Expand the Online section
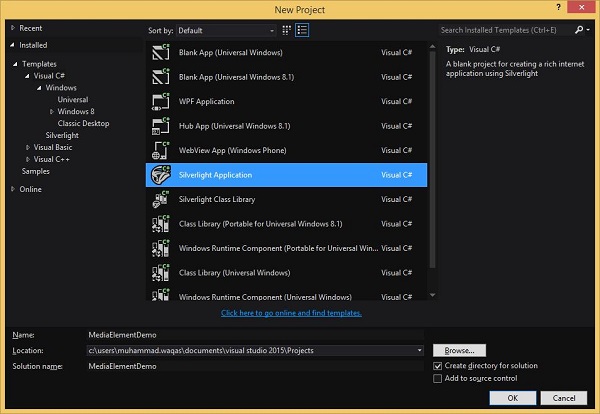This screenshot has width=600, height=414. click(13, 189)
